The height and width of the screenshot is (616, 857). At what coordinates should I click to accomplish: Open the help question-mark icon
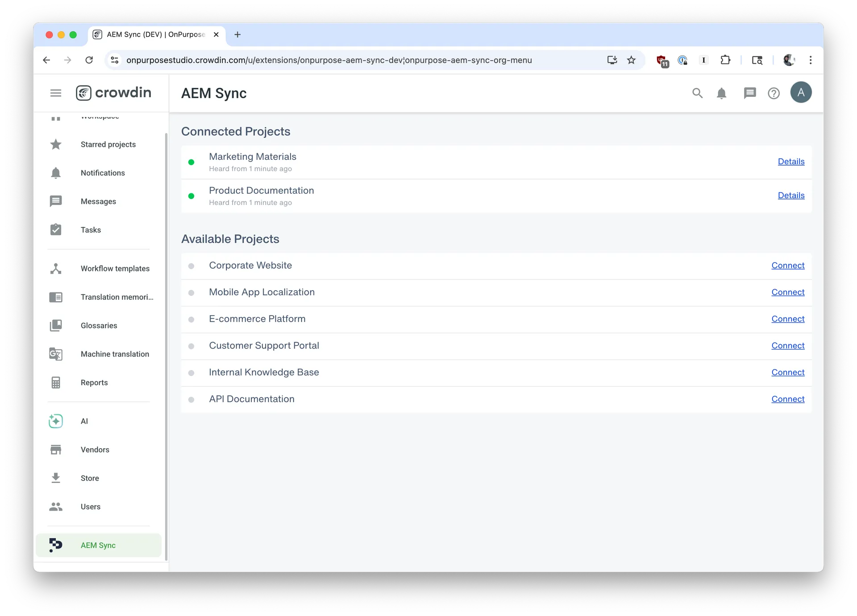point(774,93)
